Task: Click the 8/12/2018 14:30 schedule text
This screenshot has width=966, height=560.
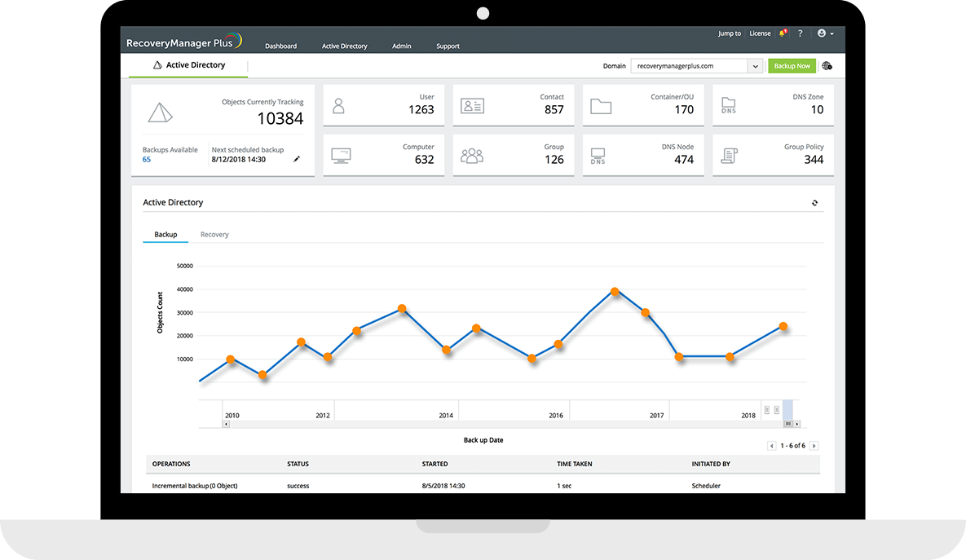Action: click(238, 160)
